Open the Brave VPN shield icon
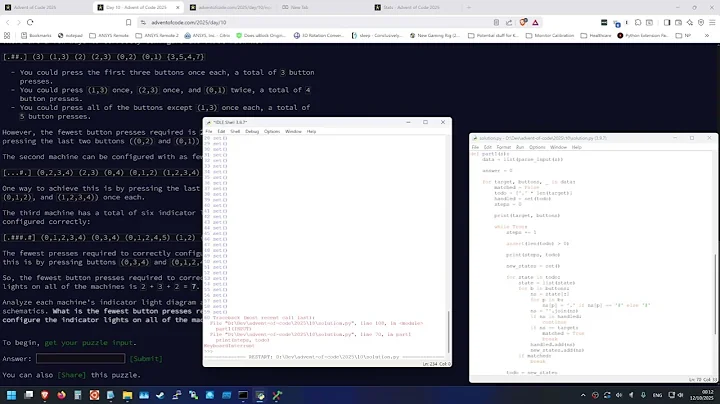The height and width of the screenshot is (404, 720). click(701, 22)
